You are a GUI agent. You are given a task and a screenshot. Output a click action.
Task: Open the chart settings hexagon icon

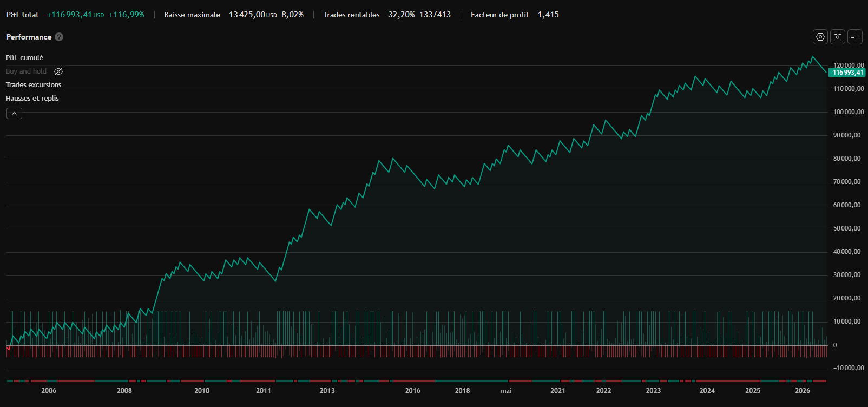point(820,37)
